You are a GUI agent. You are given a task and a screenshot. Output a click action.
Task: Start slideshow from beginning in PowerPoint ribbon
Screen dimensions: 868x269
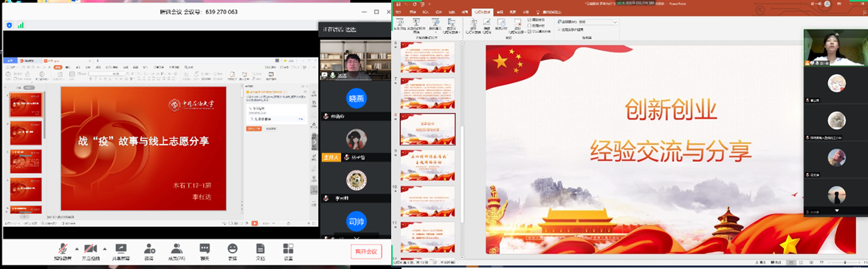400,26
